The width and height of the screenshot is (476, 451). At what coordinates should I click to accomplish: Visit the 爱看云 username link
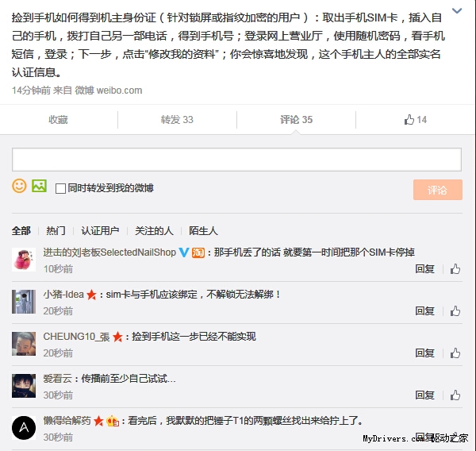pos(57,379)
